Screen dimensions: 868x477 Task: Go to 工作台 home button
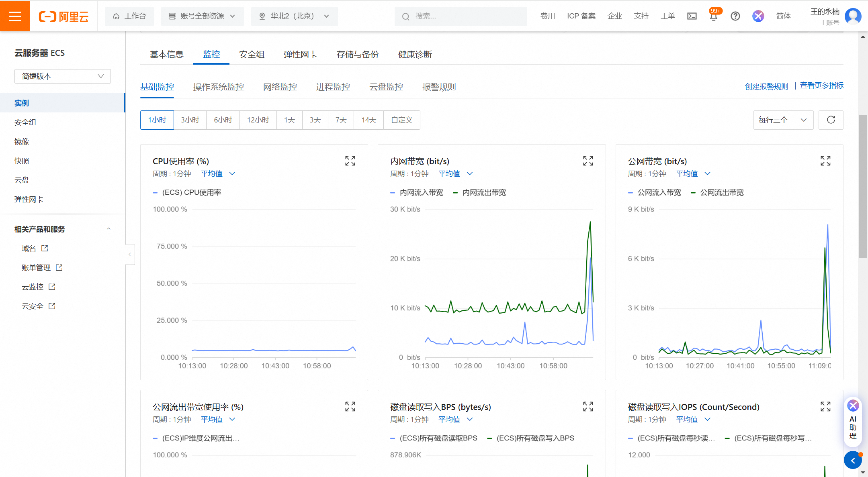pos(129,16)
